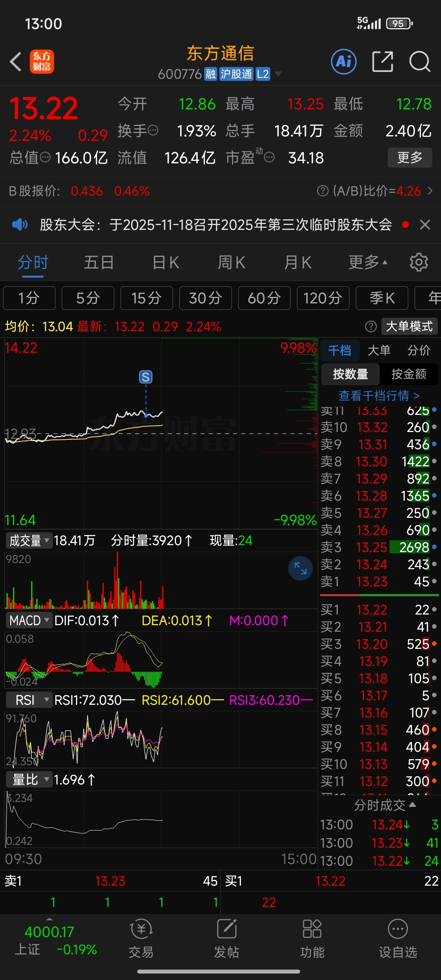Image resolution: width=441 pixels, height=980 pixels.
Task: Select 按金额 display option
Action: click(x=409, y=374)
